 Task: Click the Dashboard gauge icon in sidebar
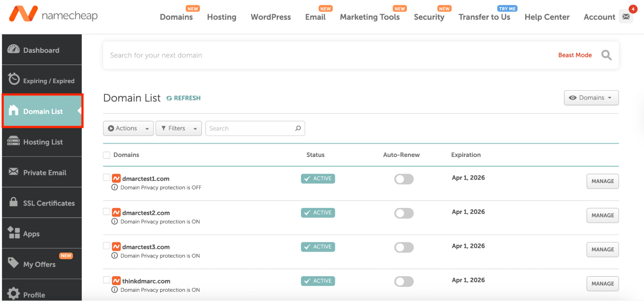14,49
